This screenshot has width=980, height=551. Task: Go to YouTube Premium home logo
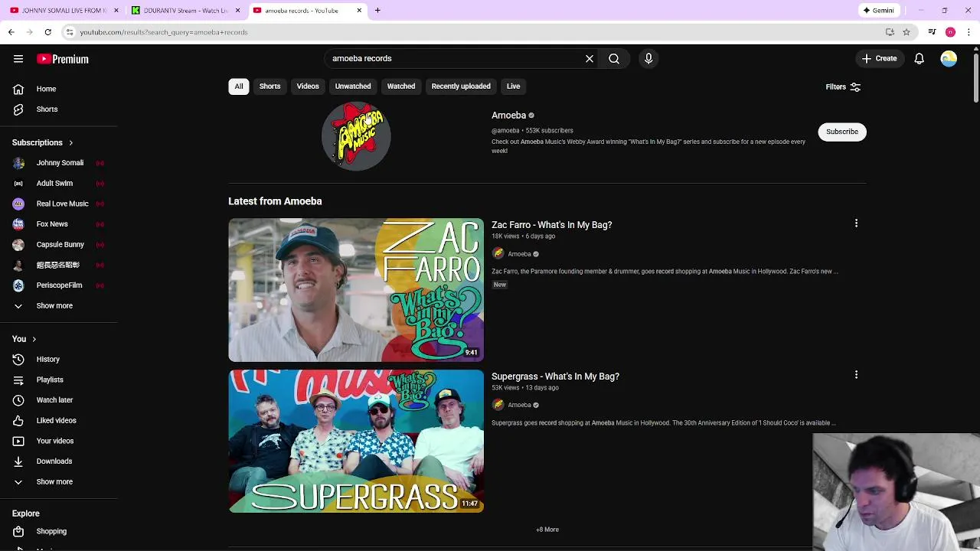point(63,59)
